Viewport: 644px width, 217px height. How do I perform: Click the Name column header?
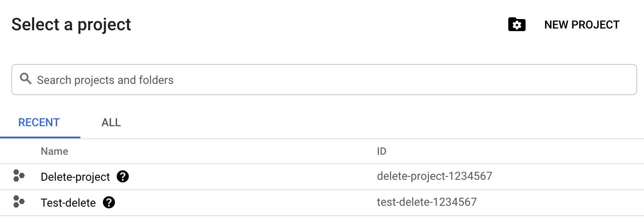54,151
